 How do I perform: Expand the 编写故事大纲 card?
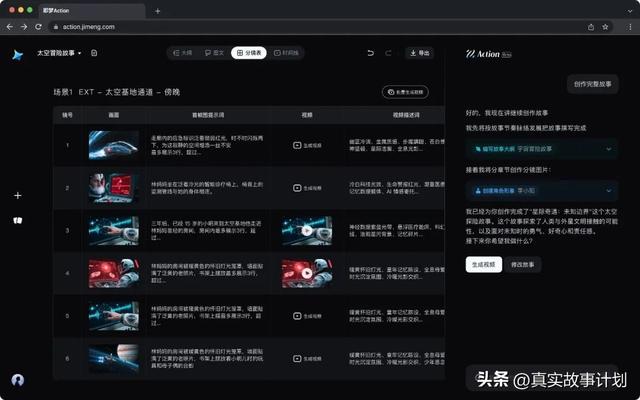(542, 149)
